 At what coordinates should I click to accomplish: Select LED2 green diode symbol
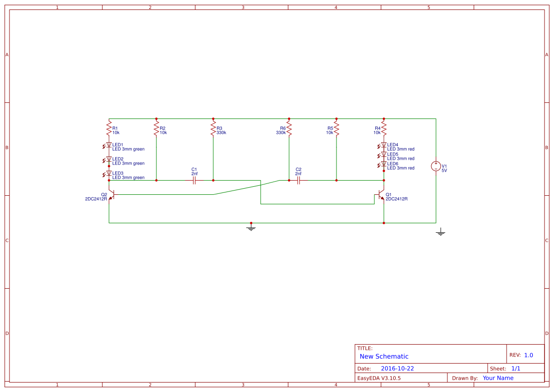tap(107, 159)
